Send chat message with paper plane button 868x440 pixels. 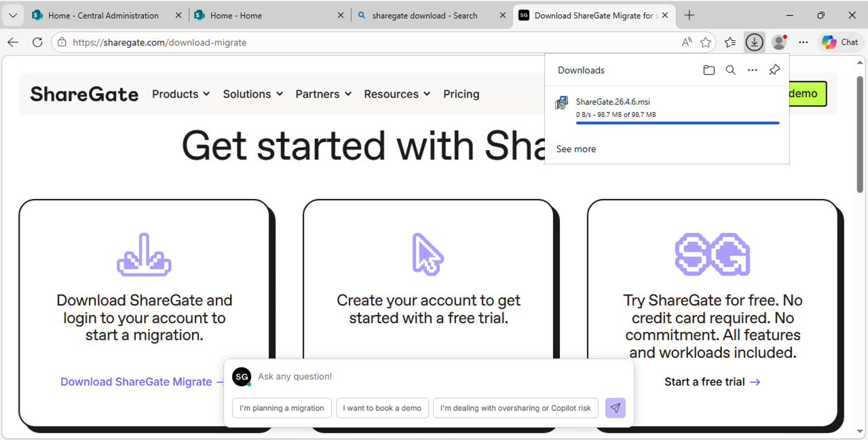point(616,408)
